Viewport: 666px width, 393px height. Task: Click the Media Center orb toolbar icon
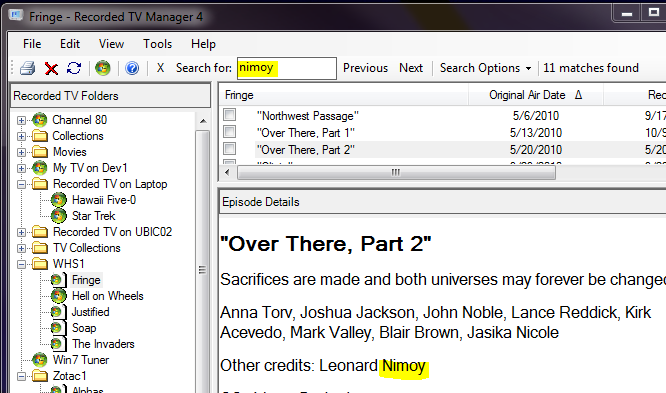(x=103, y=68)
